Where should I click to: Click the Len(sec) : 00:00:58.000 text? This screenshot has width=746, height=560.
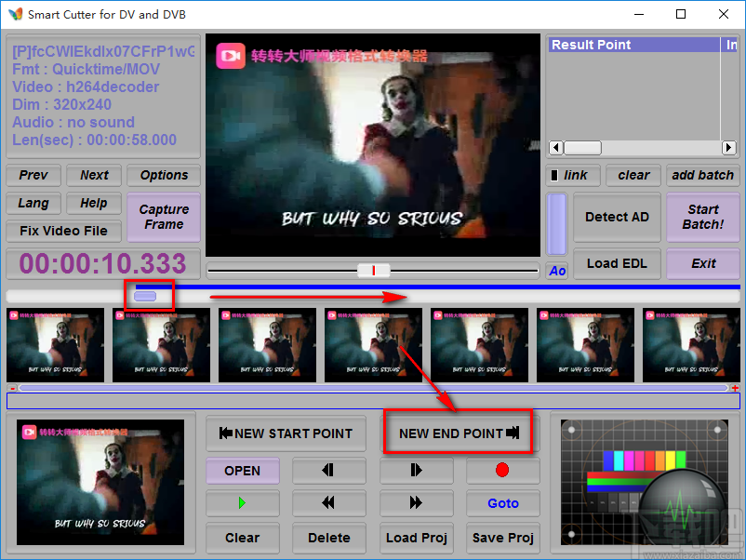(94, 140)
